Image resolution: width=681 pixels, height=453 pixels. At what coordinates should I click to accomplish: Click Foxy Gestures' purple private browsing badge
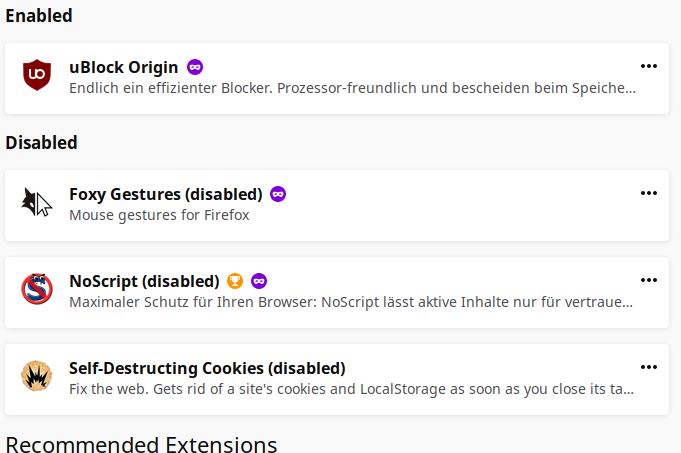(278, 194)
